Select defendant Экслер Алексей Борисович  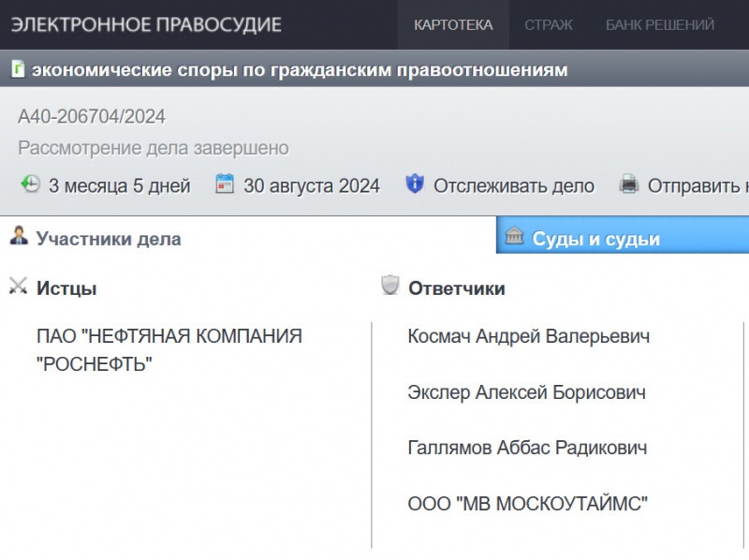(526, 392)
